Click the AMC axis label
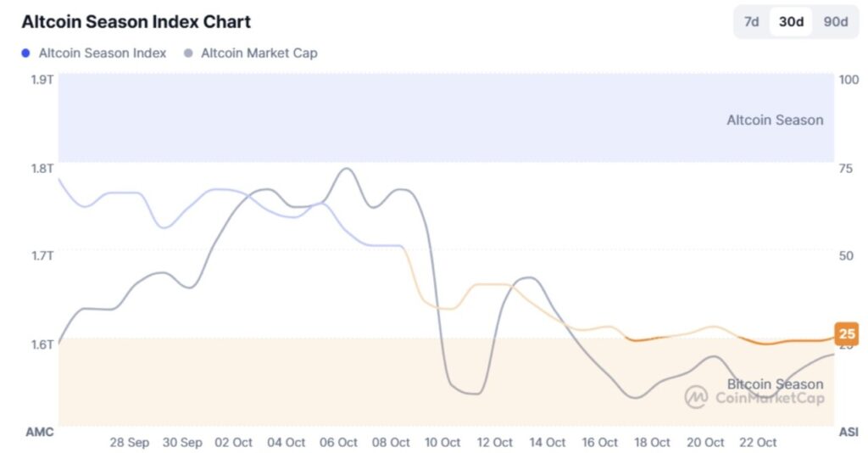Screen dimensions: 868x453 (x=39, y=432)
